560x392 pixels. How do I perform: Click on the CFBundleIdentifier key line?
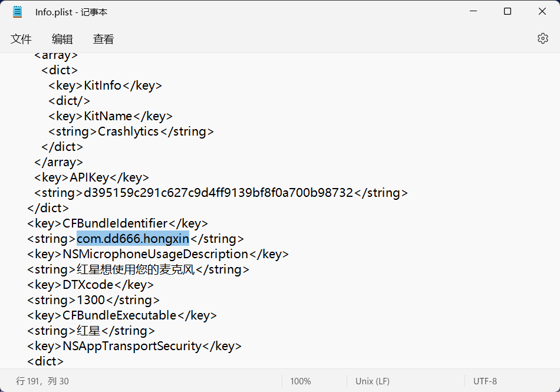click(123, 223)
